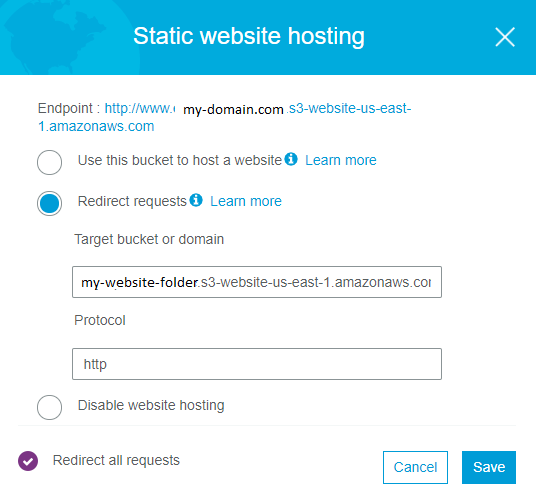536x501 pixels.
Task: Select Use this bucket to host a website
Action: tap(50, 162)
